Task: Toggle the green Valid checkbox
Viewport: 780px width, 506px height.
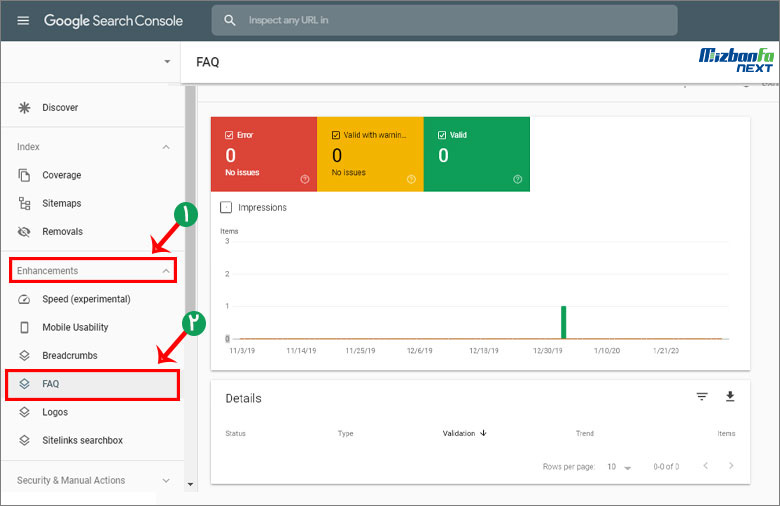Action: click(442, 135)
